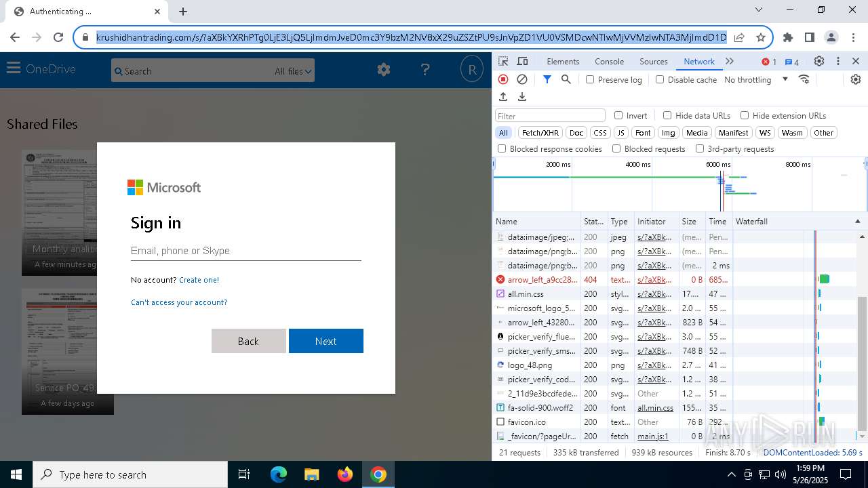Open the All files search scope dropdown
Viewport: 868px width, 488px height.
click(293, 71)
